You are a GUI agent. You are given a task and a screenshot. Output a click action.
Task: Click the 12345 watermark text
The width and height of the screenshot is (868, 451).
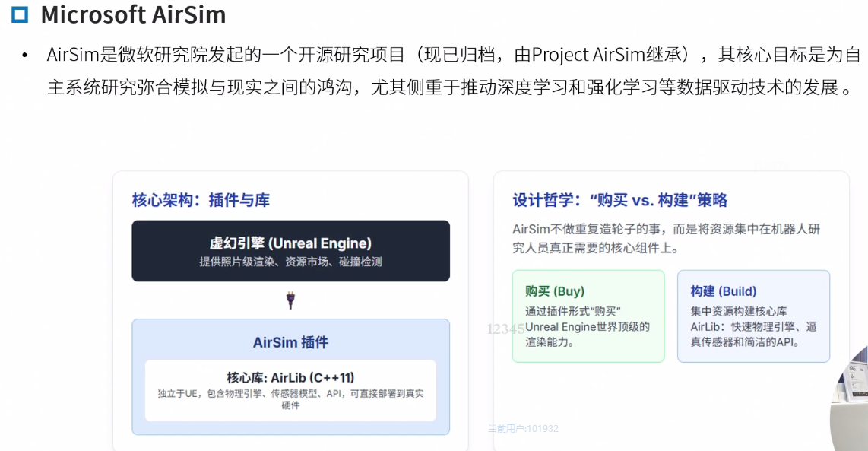(x=505, y=329)
